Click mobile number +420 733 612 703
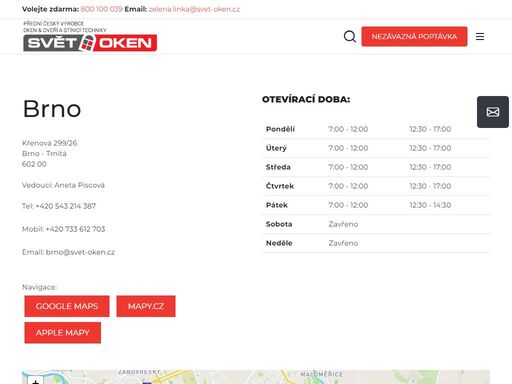 click(x=75, y=229)
